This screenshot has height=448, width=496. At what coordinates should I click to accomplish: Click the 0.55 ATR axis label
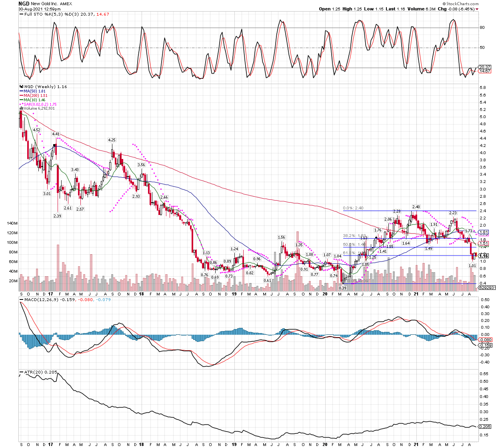click(x=484, y=374)
